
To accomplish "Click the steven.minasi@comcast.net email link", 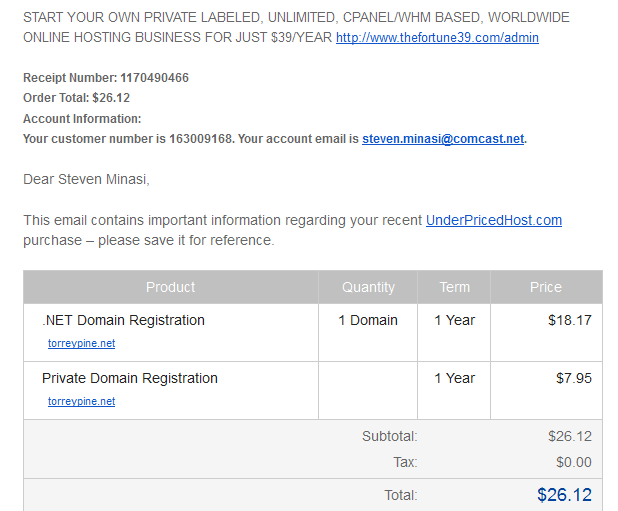I will pos(443,139).
